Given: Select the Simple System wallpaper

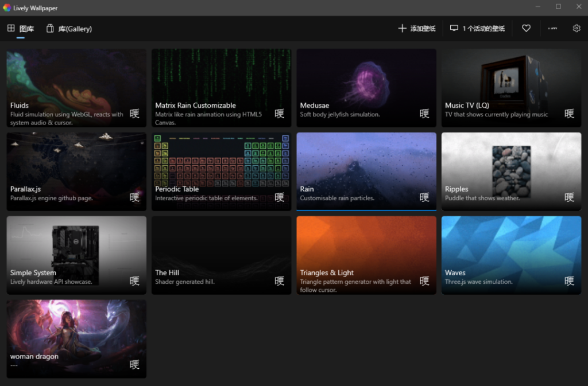Looking at the screenshot, I should (76, 255).
